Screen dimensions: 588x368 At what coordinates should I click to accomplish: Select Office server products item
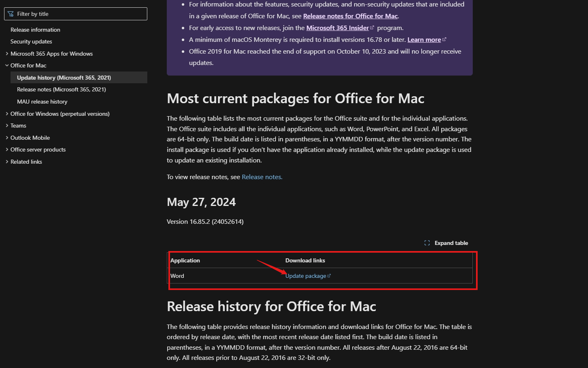(38, 149)
